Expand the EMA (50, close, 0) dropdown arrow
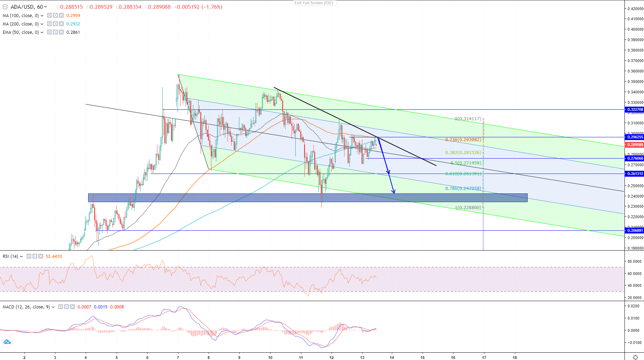This screenshot has height=360, width=644. (x=42, y=32)
